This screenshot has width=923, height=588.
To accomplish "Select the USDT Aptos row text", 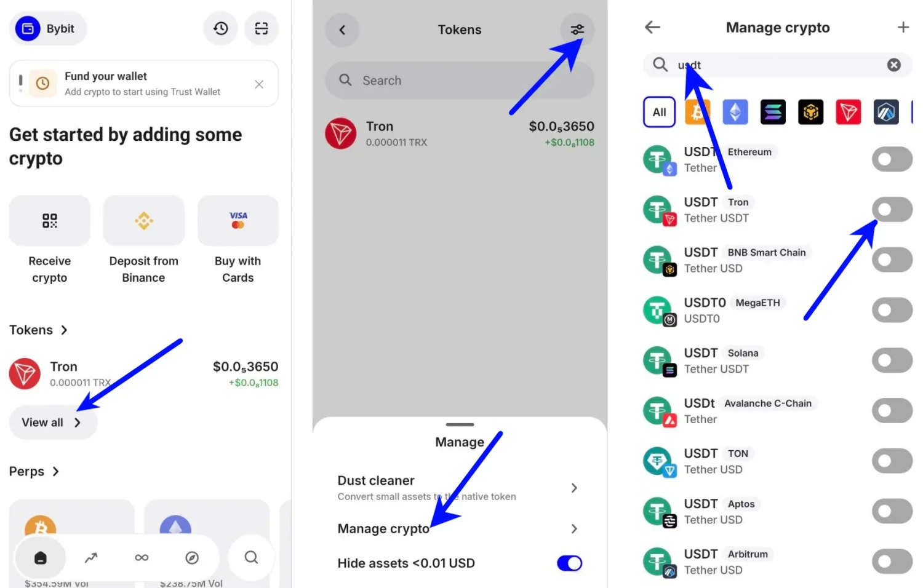I will 721,512.
